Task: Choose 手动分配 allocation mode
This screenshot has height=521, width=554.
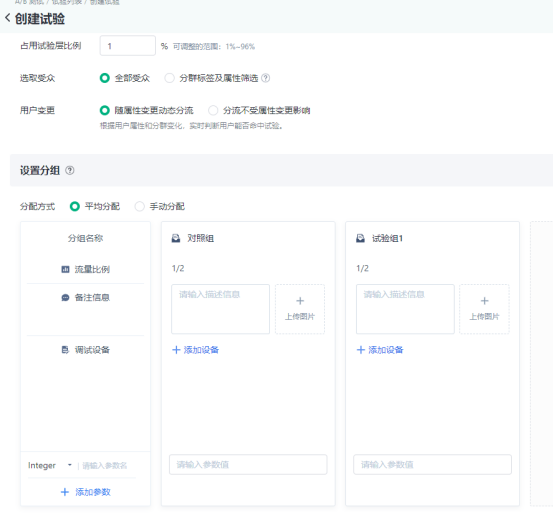Action: (x=140, y=206)
